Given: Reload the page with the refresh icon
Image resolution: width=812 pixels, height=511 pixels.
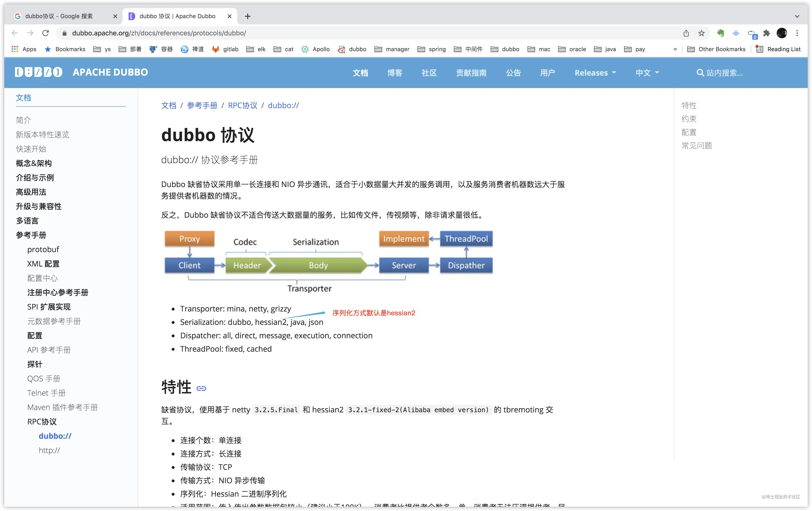Looking at the screenshot, I should (x=45, y=33).
